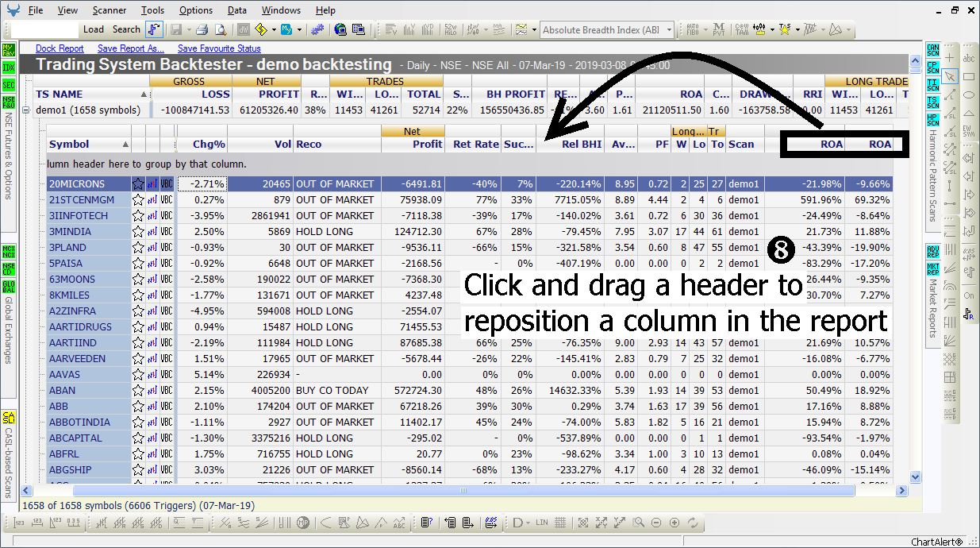Select the abc text drawing tool

(x=969, y=59)
